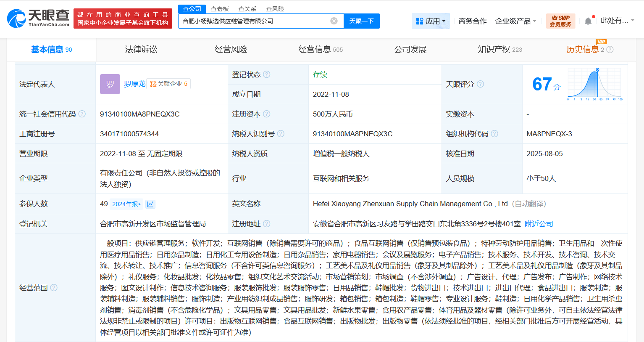Click the 天眼评分 score curve chart
644x342 pixels.
pos(595,83)
